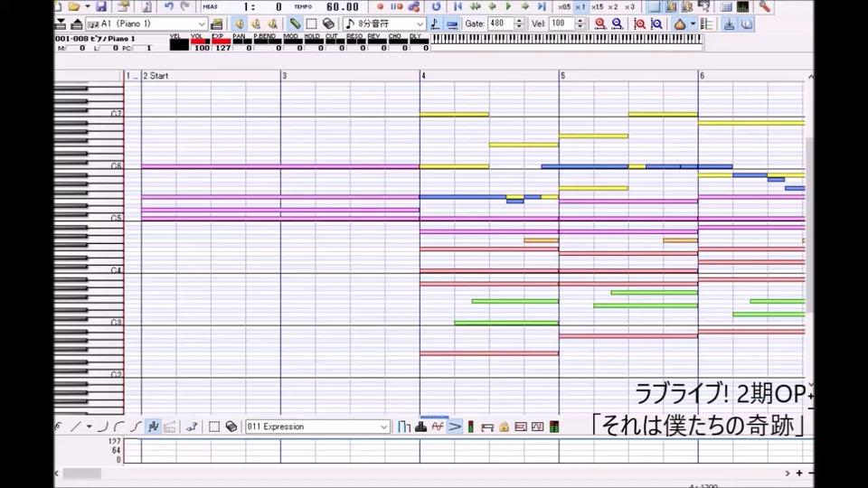This screenshot has width=868, height=488.
Task: Select the pencil draw tool
Action: click(x=295, y=23)
